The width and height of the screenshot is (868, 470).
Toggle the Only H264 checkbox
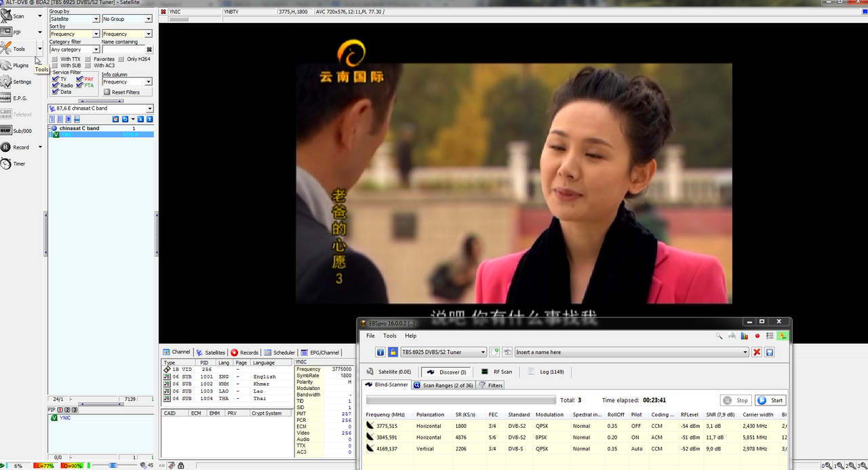(122, 59)
